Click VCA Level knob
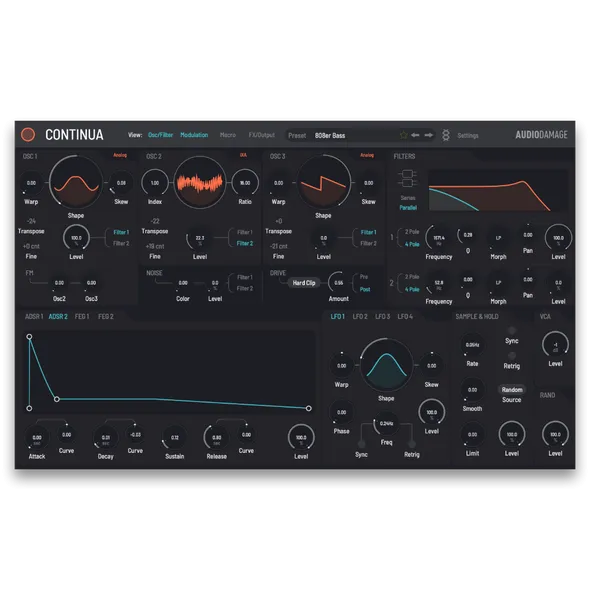This screenshot has height=590, width=590. tap(555, 345)
